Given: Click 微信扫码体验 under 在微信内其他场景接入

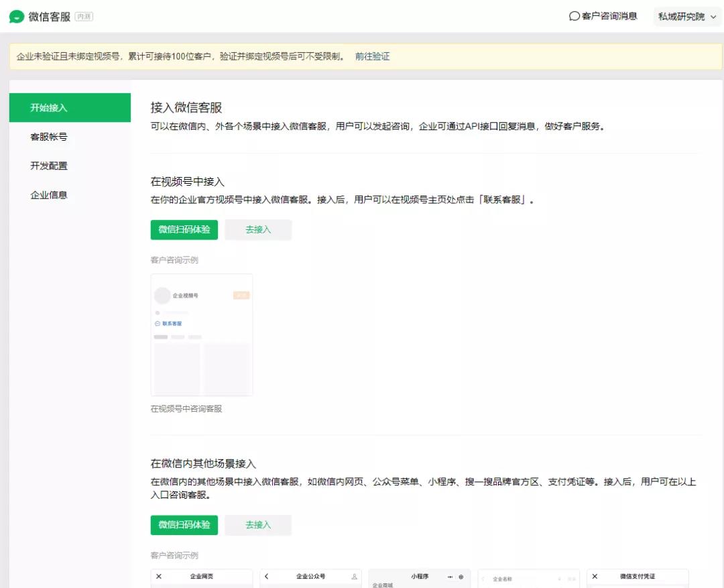Looking at the screenshot, I should (184, 524).
